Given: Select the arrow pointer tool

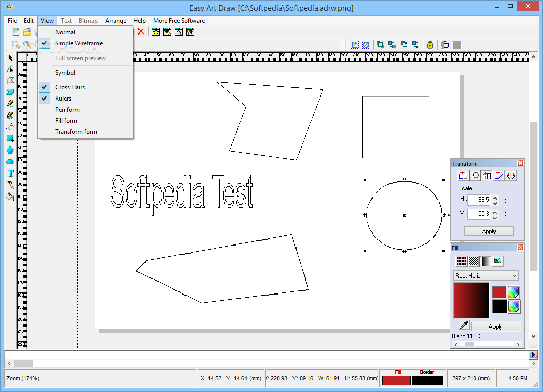Looking at the screenshot, I should [x=10, y=58].
